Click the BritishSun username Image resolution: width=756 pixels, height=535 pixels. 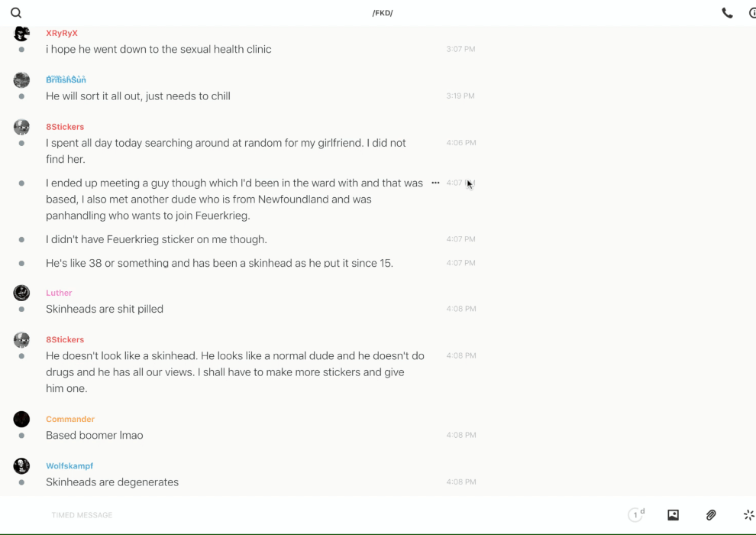coord(66,80)
